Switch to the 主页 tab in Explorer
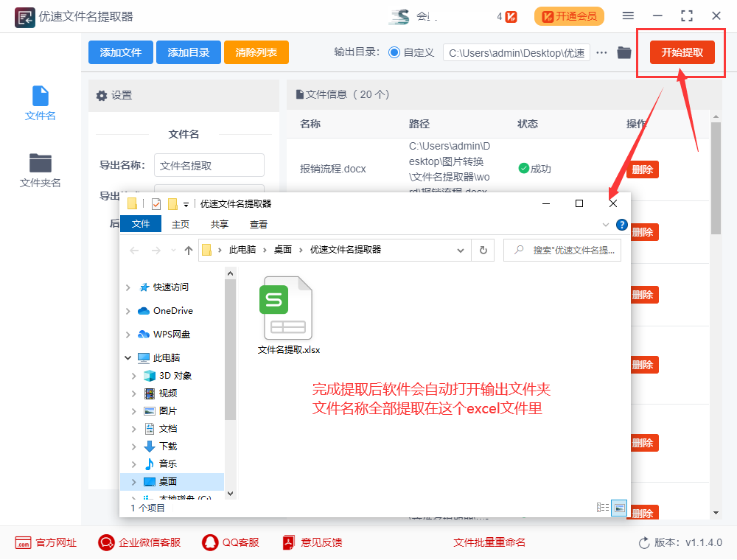Screen dimensions: 737x560 [x=180, y=224]
